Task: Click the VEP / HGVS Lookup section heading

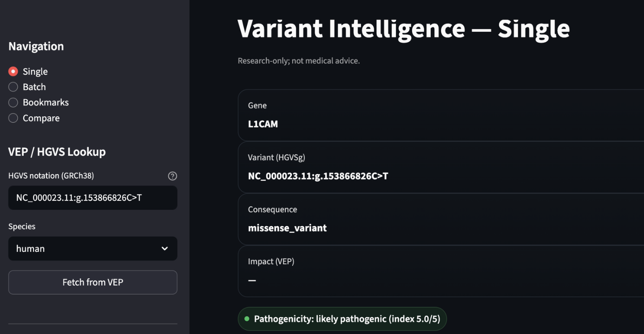Action: point(57,152)
